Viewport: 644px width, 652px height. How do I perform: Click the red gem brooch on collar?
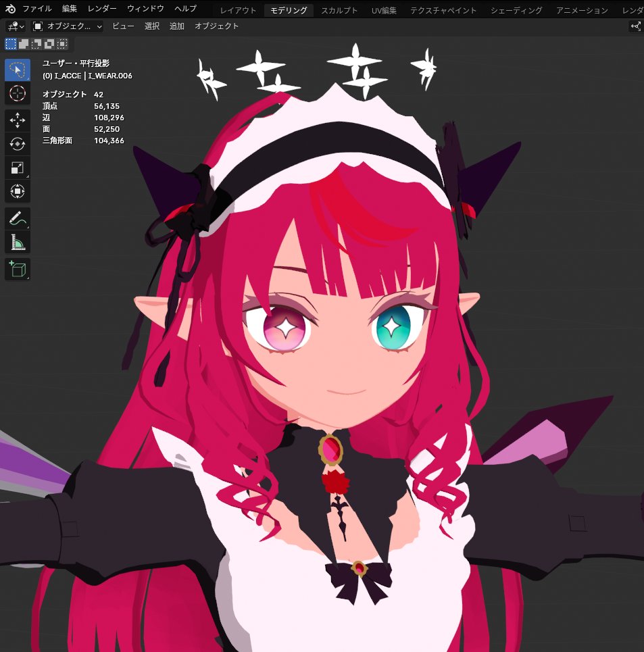pos(331,449)
